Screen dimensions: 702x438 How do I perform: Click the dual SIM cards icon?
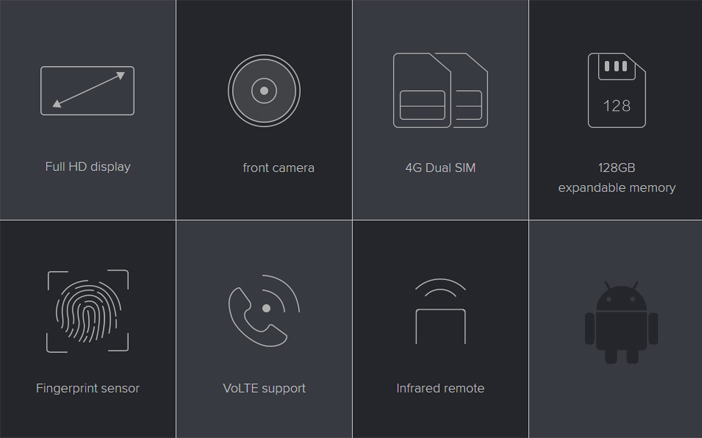click(x=440, y=90)
